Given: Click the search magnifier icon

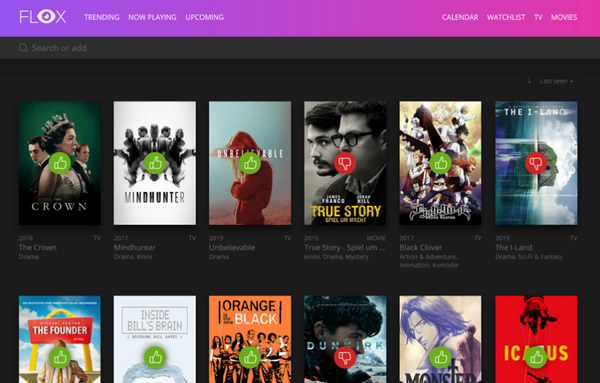Looking at the screenshot, I should tap(23, 48).
